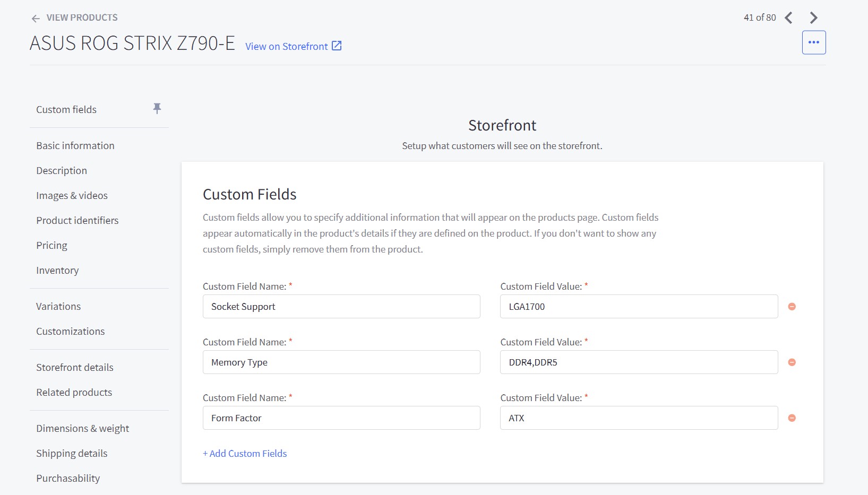Click the LGA1700 value field
The width and height of the screenshot is (868, 495).
click(639, 307)
